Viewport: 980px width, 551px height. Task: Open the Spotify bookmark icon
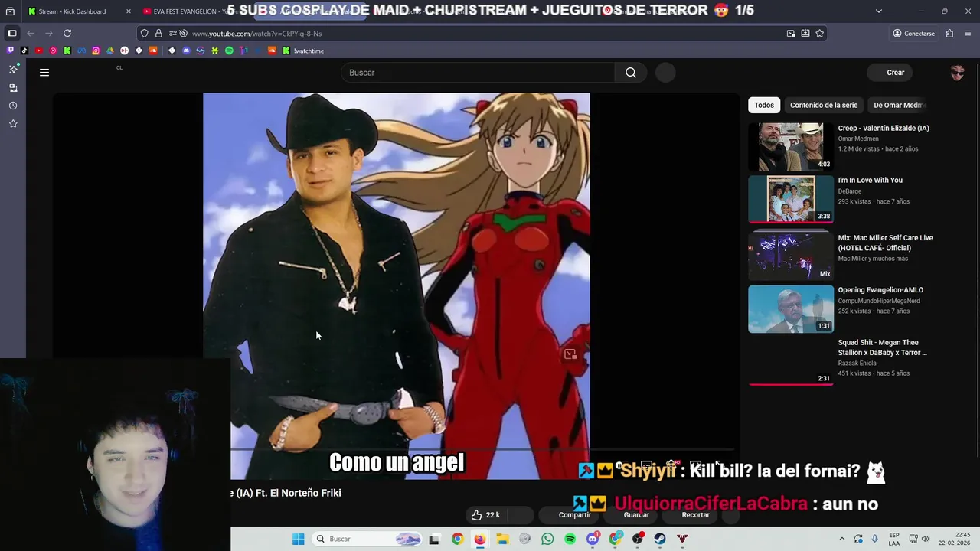click(229, 51)
